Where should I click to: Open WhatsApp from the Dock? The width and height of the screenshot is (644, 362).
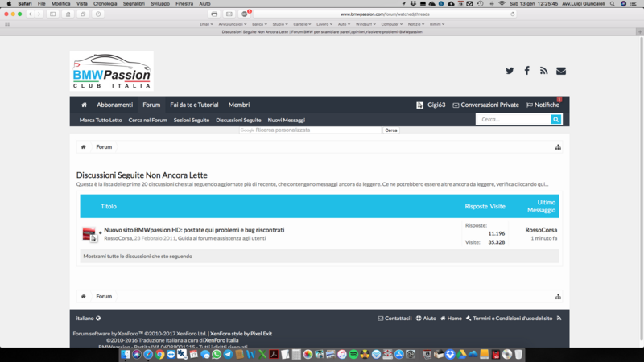(x=217, y=354)
